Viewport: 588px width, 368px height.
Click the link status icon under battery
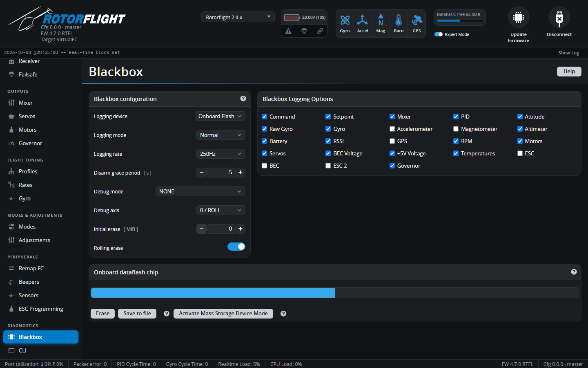320,31
